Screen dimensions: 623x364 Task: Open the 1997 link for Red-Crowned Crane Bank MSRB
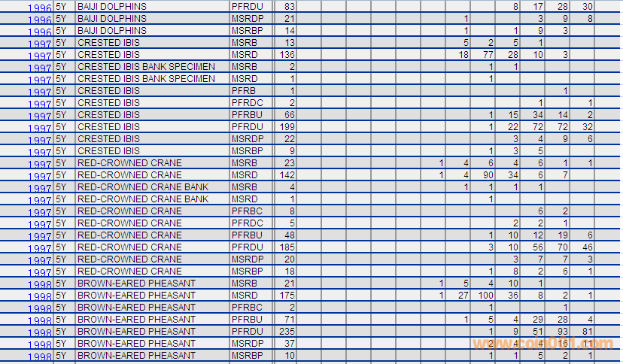(x=40, y=188)
